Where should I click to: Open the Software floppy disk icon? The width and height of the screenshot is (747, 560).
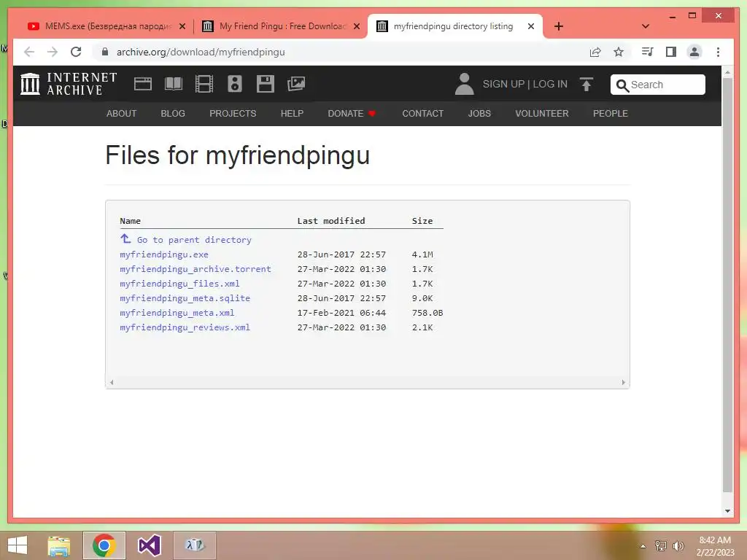pyautogui.click(x=266, y=84)
